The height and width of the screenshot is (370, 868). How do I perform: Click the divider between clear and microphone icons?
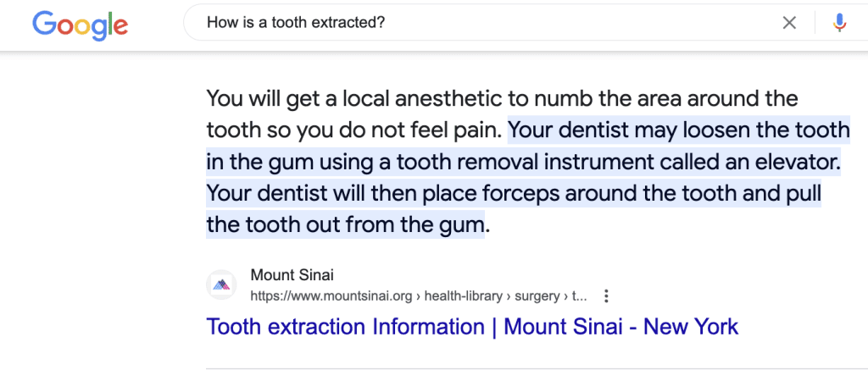(815, 23)
